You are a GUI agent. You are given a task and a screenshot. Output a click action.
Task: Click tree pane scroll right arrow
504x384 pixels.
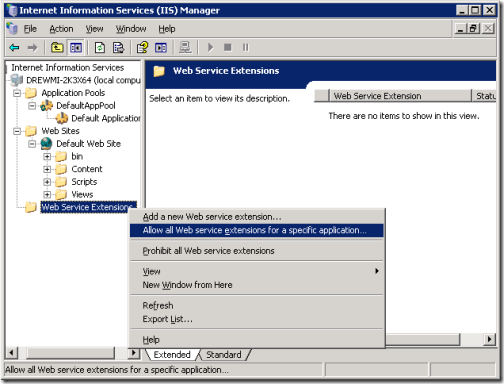(x=134, y=353)
